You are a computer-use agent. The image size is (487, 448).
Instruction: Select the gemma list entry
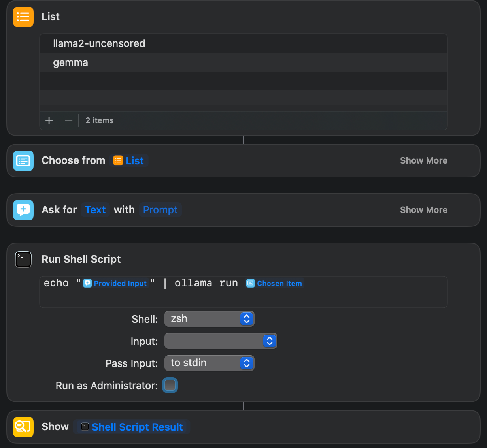(70, 62)
